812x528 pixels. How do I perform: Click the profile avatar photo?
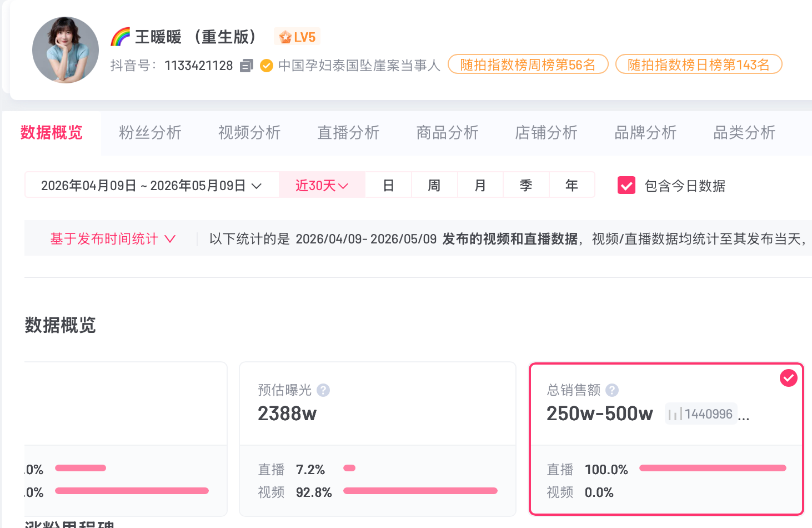(x=66, y=50)
